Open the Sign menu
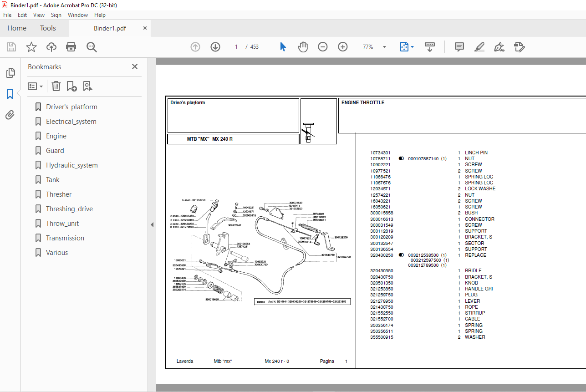 pyautogui.click(x=56, y=15)
